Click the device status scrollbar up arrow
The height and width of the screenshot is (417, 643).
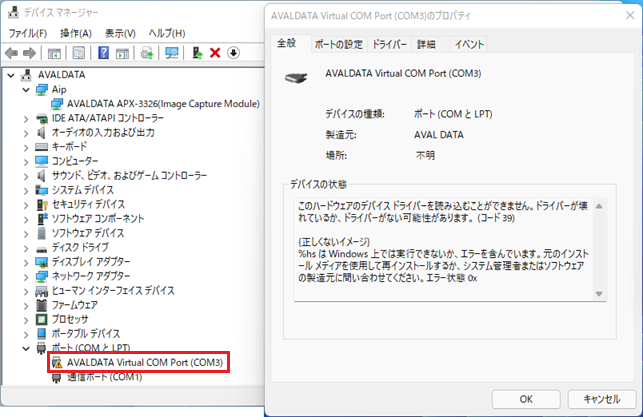point(599,206)
